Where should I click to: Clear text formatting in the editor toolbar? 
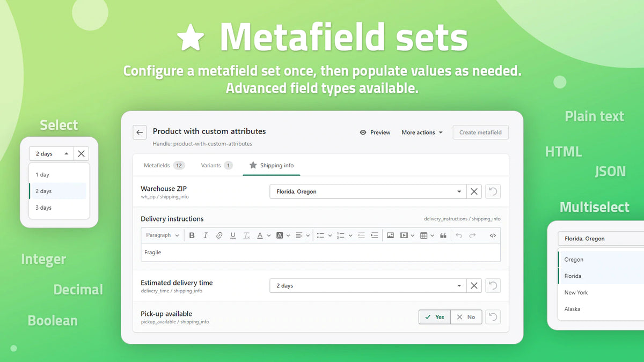(246, 235)
